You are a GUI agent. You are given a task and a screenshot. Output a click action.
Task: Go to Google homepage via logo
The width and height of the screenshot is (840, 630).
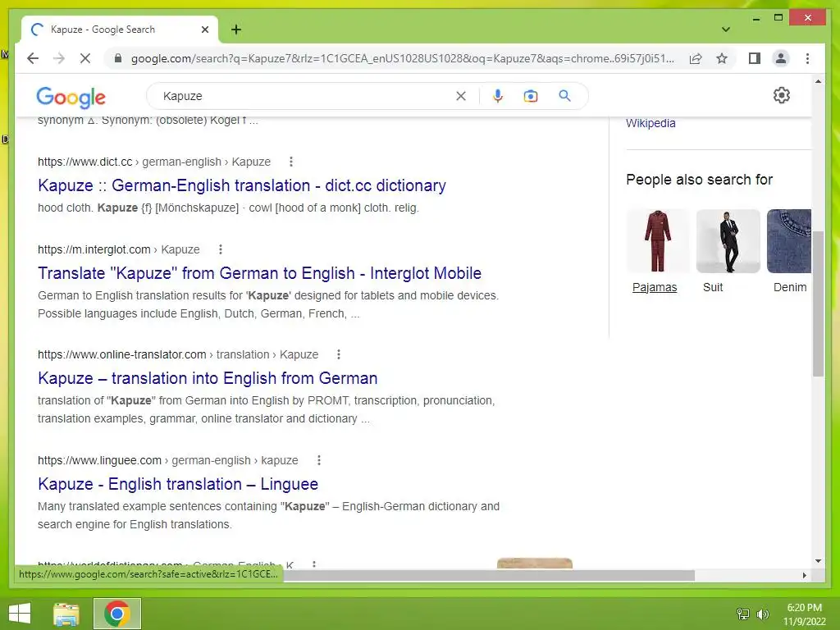point(71,97)
